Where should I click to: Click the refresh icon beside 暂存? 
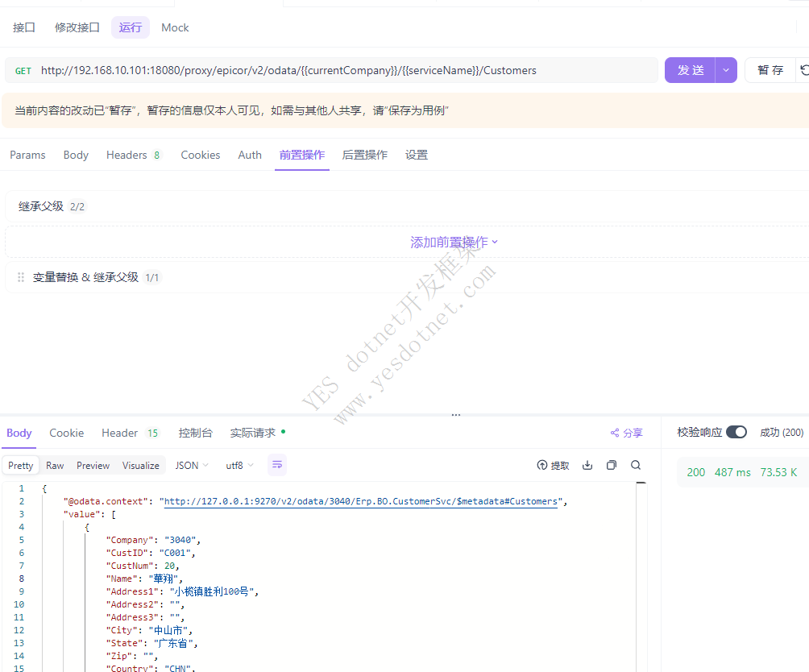pos(804,70)
